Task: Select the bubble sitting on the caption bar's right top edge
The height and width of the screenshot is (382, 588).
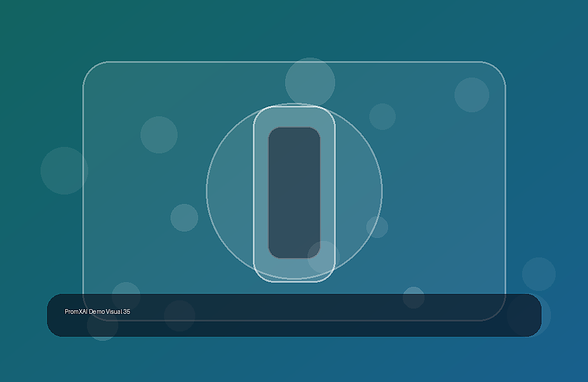Action: click(x=413, y=297)
